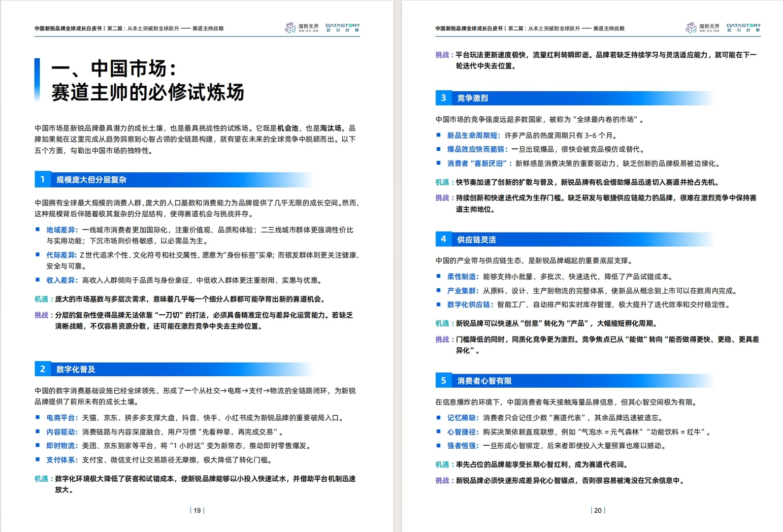Click the blue label "爆品效应快而脆弱:"

pyautogui.click(x=477, y=149)
